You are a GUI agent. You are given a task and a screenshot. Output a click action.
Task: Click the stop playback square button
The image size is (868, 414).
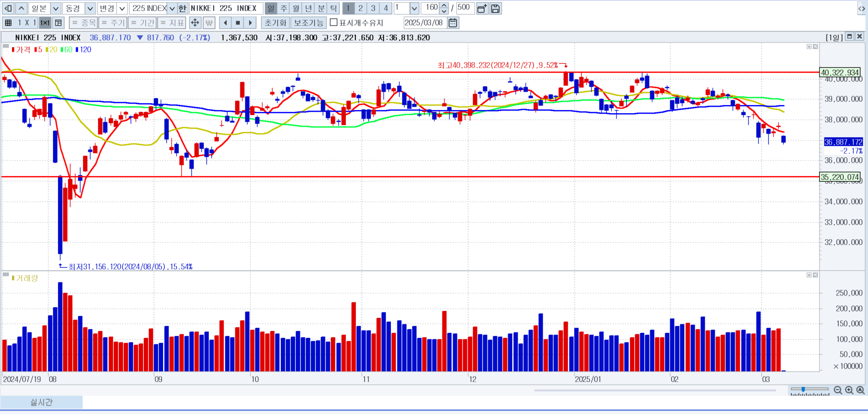[x=238, y=23]
